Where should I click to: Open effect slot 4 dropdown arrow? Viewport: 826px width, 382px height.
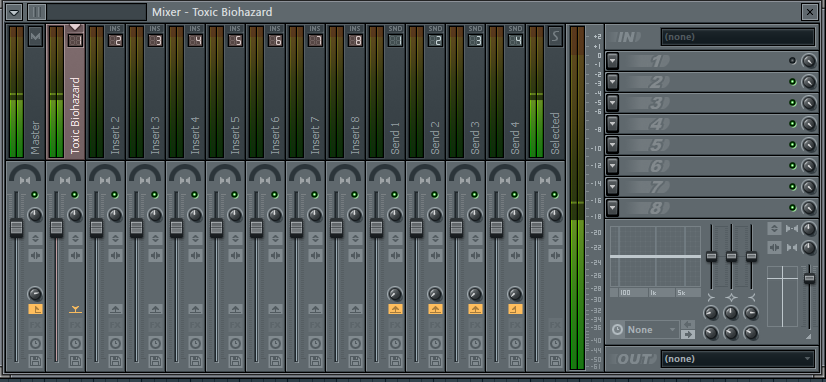pos(612,124)
